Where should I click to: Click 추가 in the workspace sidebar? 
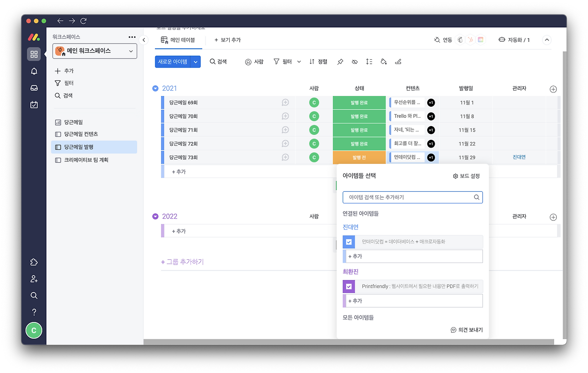pyautogui.click(x=64, y=71)
